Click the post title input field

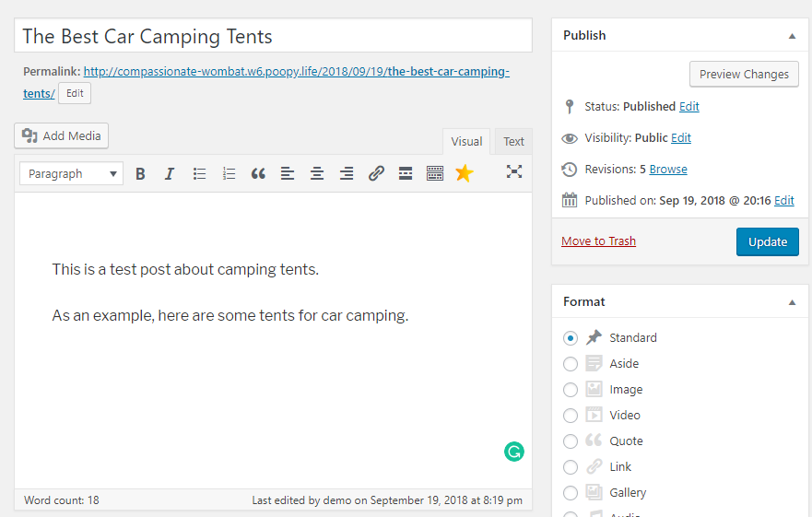[273, 36]
